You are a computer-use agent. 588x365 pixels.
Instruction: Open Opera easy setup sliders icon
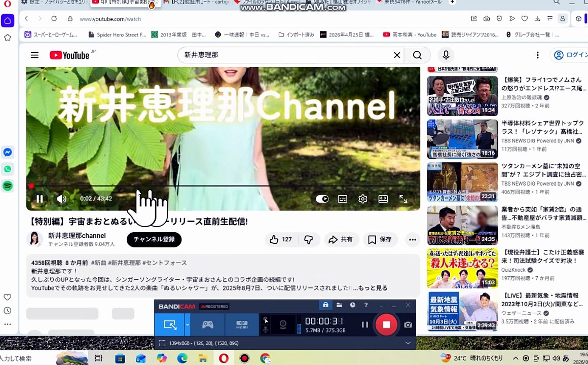coord(550,19)
